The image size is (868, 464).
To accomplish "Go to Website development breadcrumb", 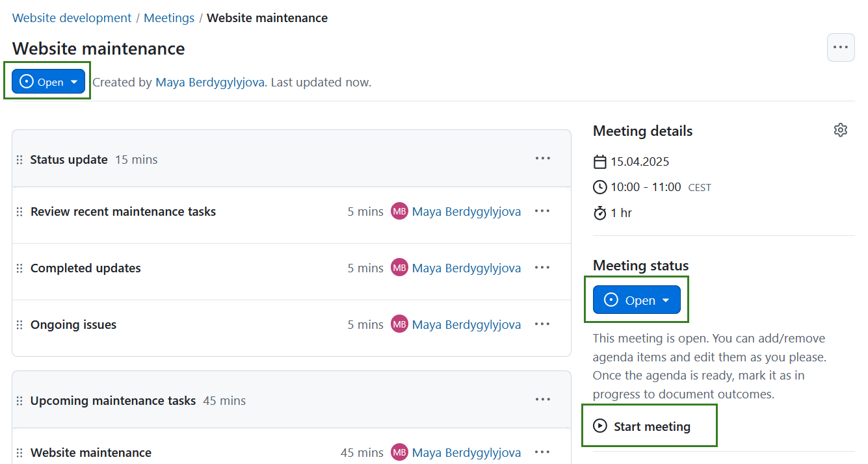I will [72, 18].
